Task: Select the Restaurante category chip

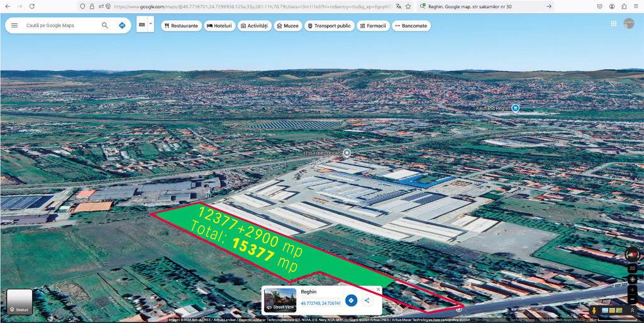Action: [x=181, y=26]
